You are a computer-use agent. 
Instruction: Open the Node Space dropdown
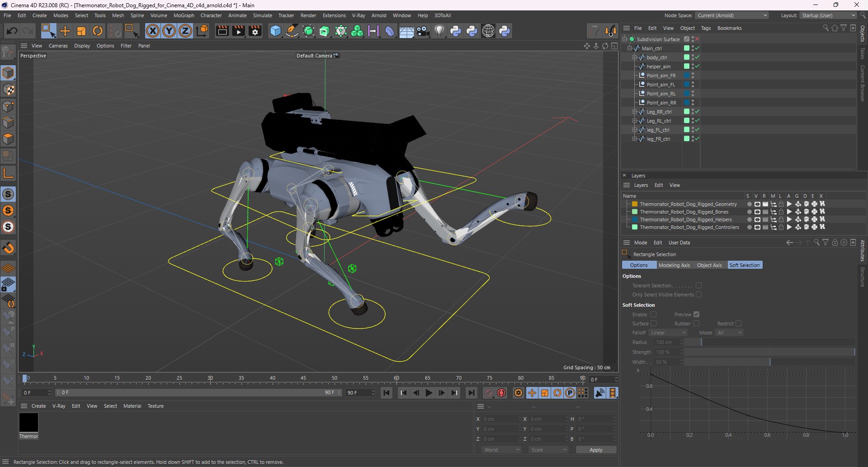pos(732,15)
